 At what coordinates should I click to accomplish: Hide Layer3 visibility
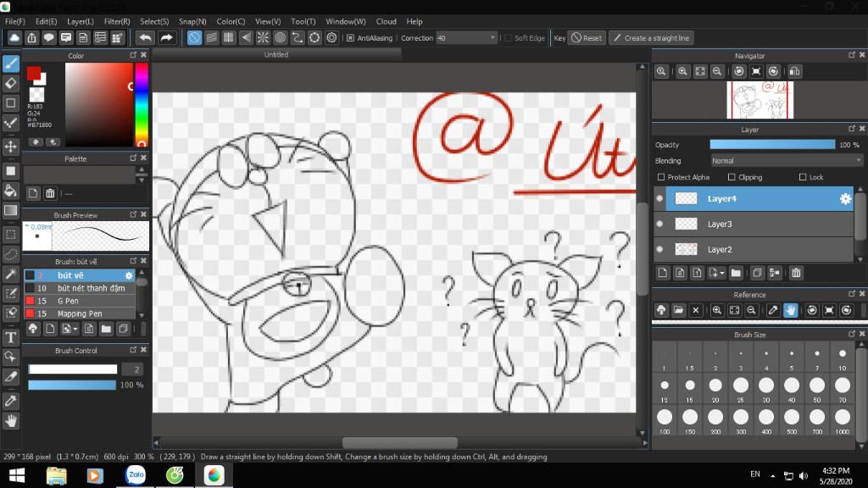pos(659,224)
